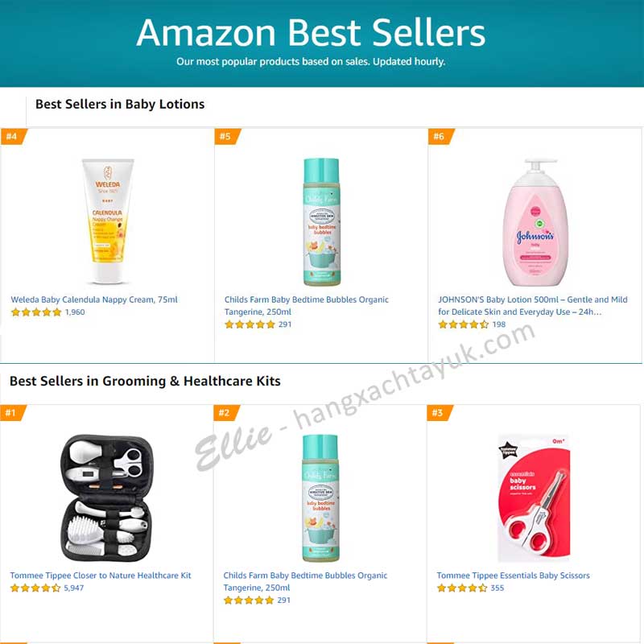
Task: Open Tommee Tippee Closer to Nature Healthcare Kit
Action: pyautogui.click(x=101, y=576)
